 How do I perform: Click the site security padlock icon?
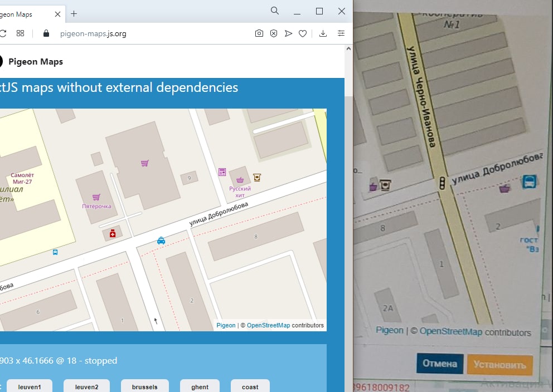(46, 33)
